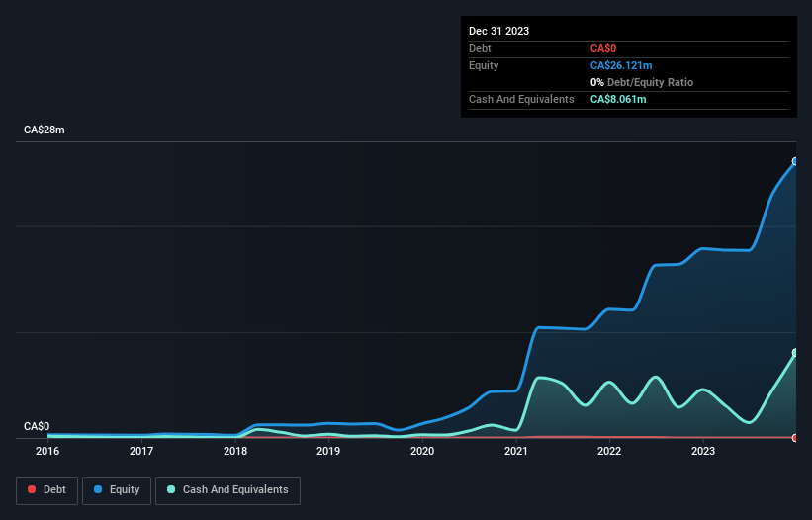Click the CA$28m y-axis label

[45, 130]
